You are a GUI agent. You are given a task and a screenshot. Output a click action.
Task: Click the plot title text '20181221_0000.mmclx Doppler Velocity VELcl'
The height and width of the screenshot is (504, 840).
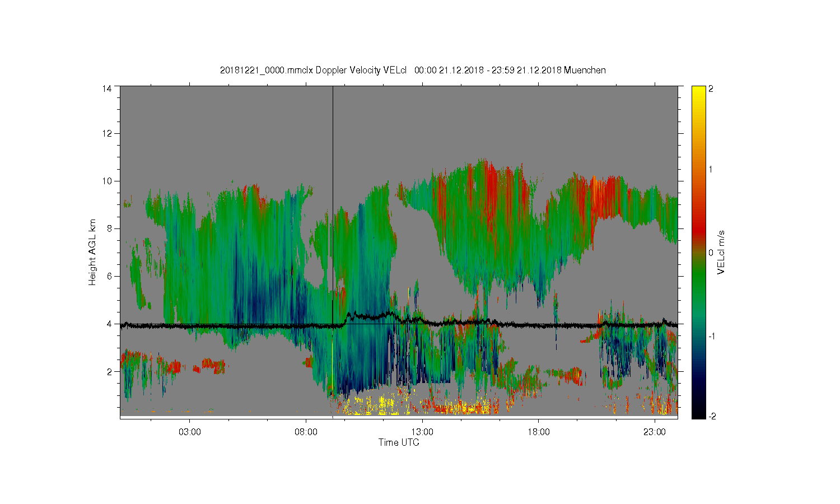[x=314, y=70]
